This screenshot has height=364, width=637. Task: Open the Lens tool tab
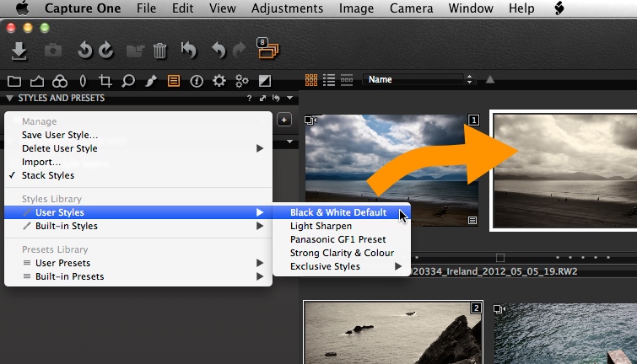pyautogui.click(x=83, y=81)
